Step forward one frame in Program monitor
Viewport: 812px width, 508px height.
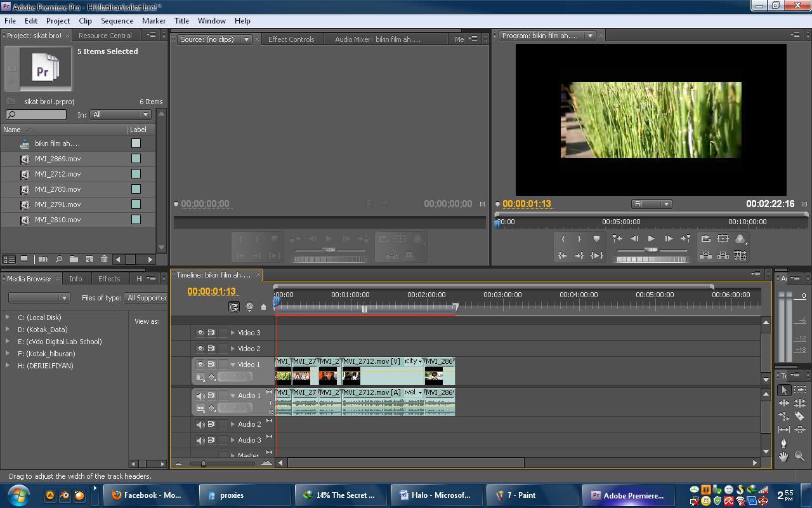click(x=668, y=239)
